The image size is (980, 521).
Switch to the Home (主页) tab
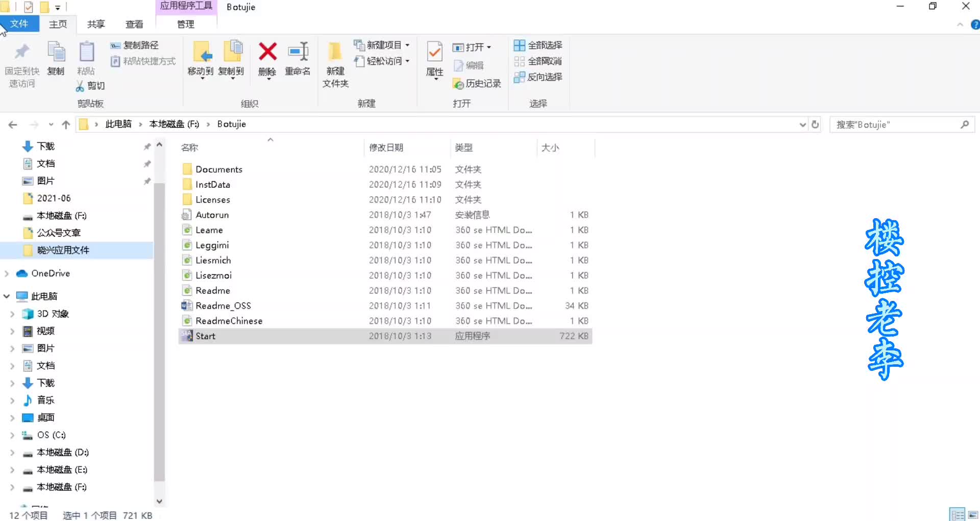pyautogui.click(x=58, y=25)
